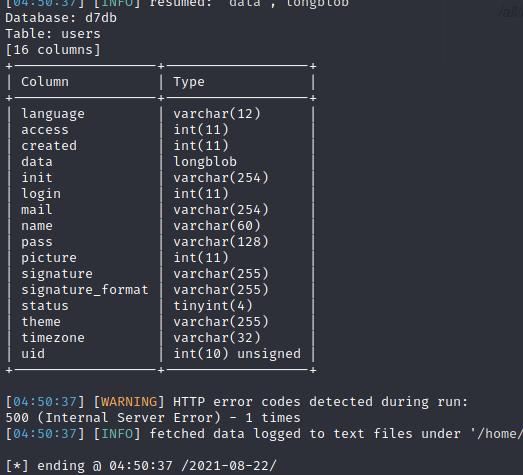This screenshot has width=523, height=475.
Task: Click the orange 'WARNING' label
Action: click(129, 402)
